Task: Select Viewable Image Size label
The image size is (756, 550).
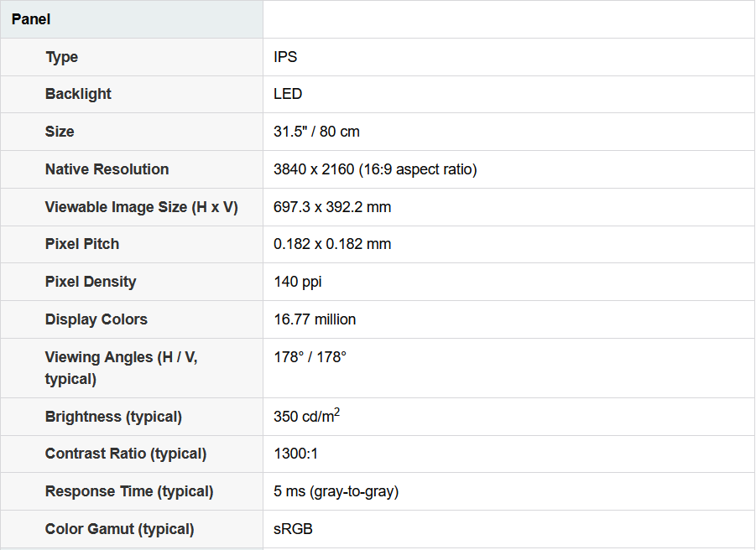Action: [x=142, y=207]
